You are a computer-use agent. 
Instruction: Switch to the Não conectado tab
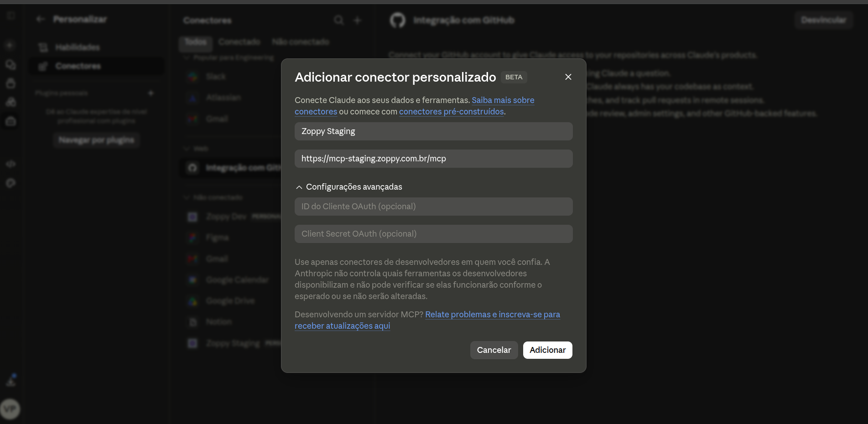300,42
